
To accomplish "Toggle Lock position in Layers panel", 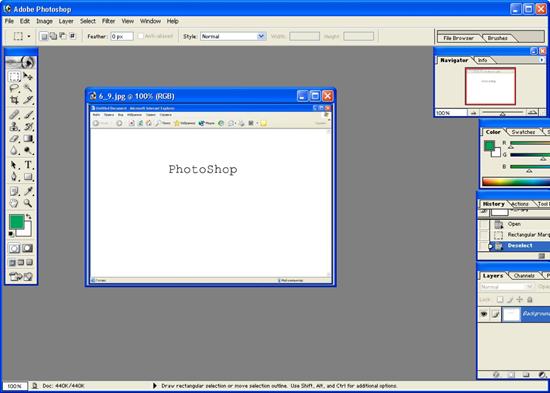I will click(x=519, y=300).
